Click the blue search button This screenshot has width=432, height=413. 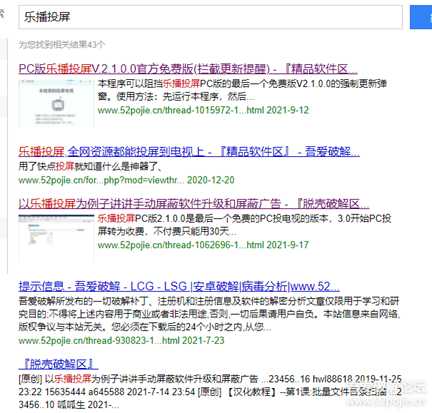point(421,17)
